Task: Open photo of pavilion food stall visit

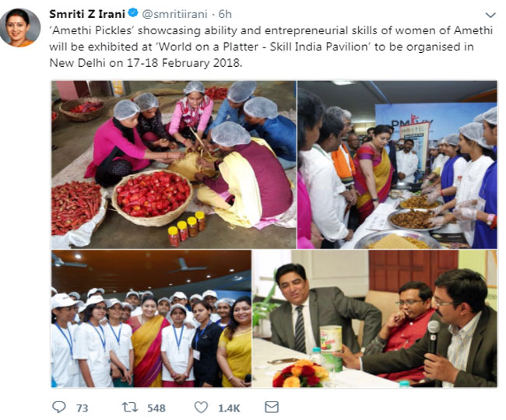Action: [x=397, y=165]
